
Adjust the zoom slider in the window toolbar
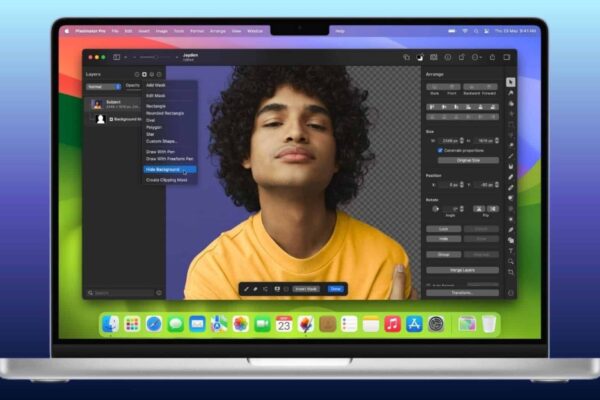click(154, 57)
